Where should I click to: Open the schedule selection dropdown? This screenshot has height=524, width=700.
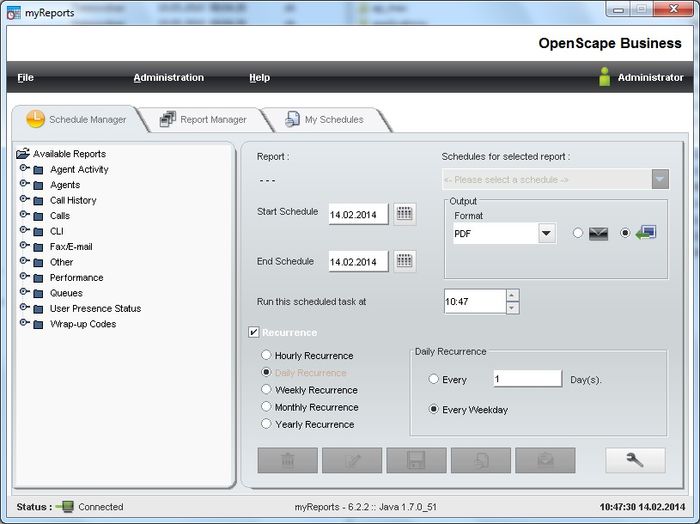coord(660,179)
